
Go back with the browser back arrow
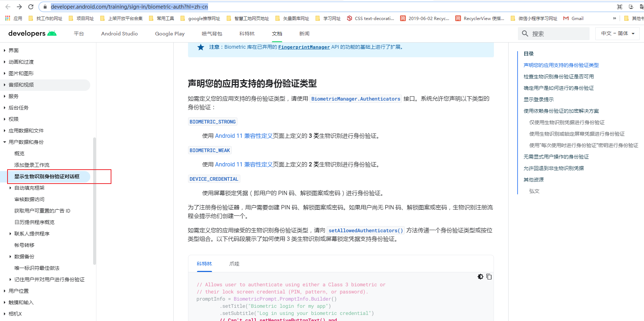8,7
